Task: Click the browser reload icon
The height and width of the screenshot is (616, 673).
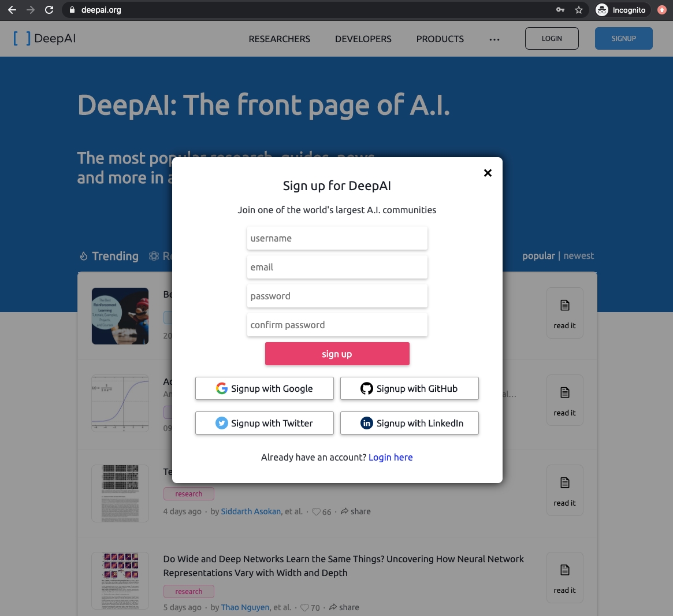Action: pos(49,10)
